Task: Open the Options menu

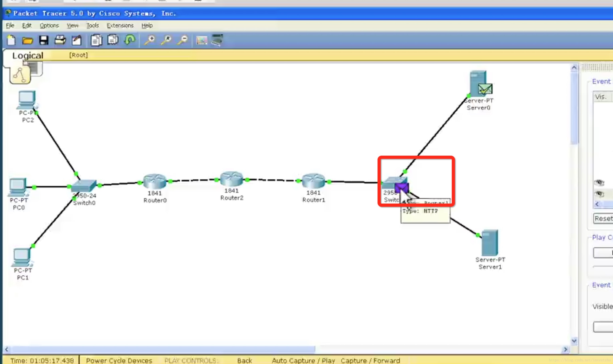Action: pyautogui.click(x=49, y=26)
